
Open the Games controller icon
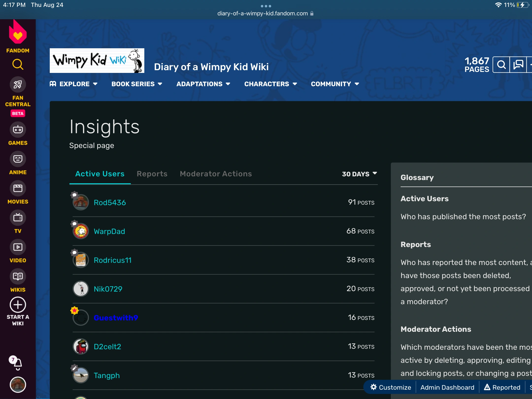coord(18,130)
